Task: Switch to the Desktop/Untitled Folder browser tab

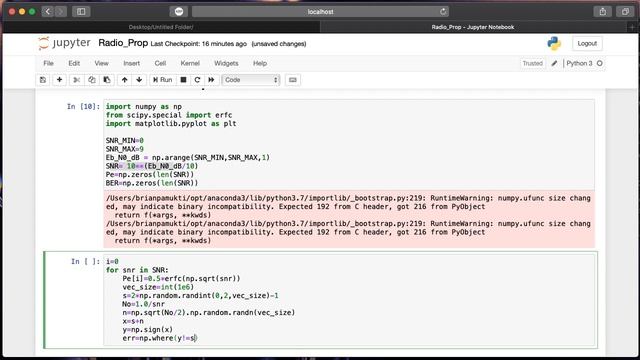Action: 161,27
